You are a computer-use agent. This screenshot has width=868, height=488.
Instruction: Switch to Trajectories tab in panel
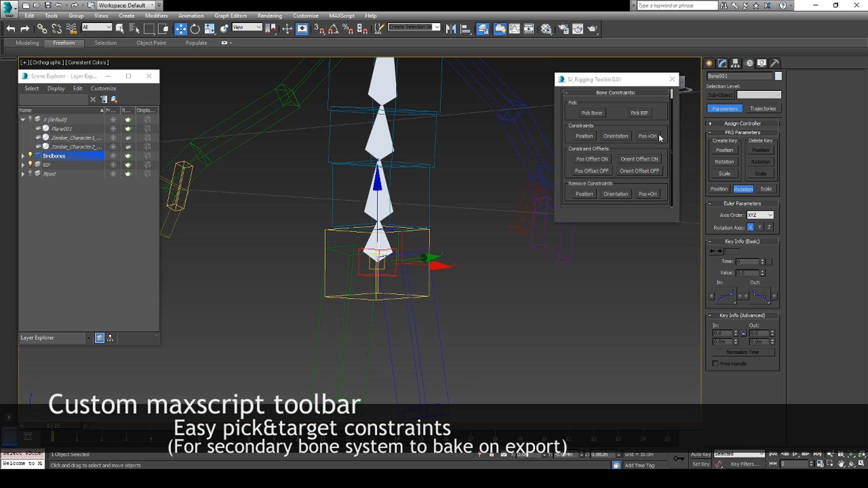[763, 108]
